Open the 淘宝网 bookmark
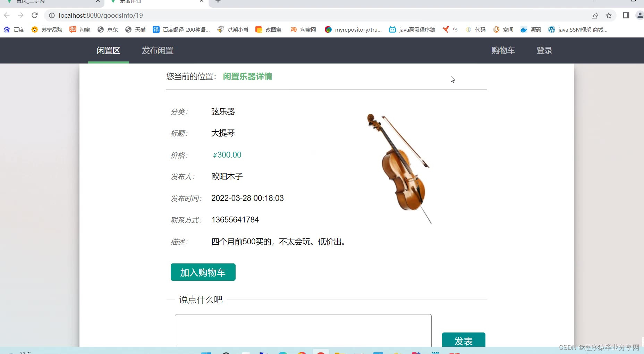The height and width of the screenshot is (354, 644). click(303, 29)
